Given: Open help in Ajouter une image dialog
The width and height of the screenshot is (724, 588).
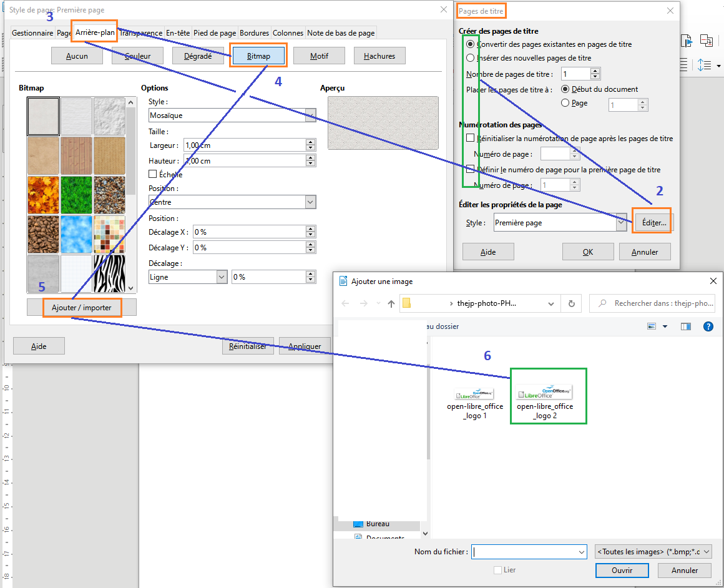Looking at the screenshot, I should click(708, 326).
